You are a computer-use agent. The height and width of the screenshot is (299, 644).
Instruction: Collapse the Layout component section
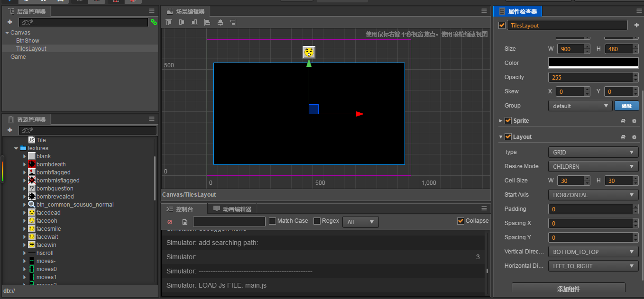[x=501, y=137]
